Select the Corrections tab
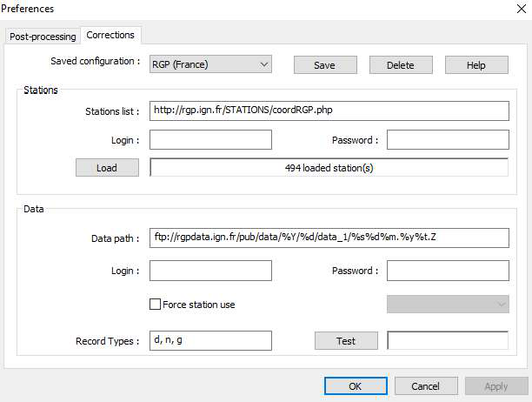This screenshot has height=402, width=532. (110, 35)
